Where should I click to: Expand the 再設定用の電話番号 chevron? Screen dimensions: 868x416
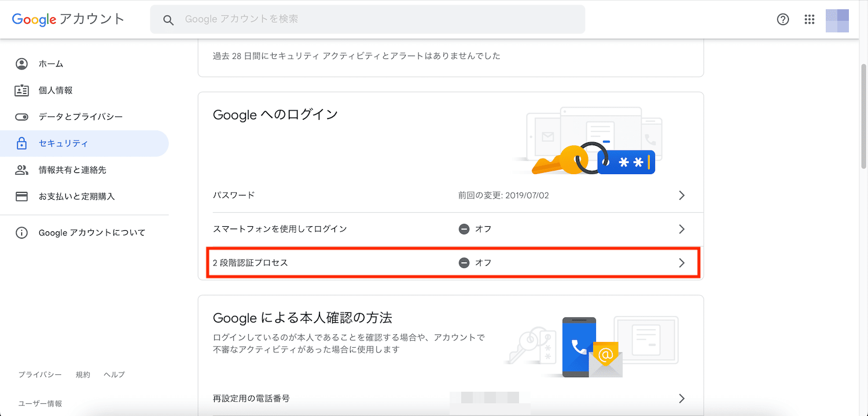(x=682, y=398)
